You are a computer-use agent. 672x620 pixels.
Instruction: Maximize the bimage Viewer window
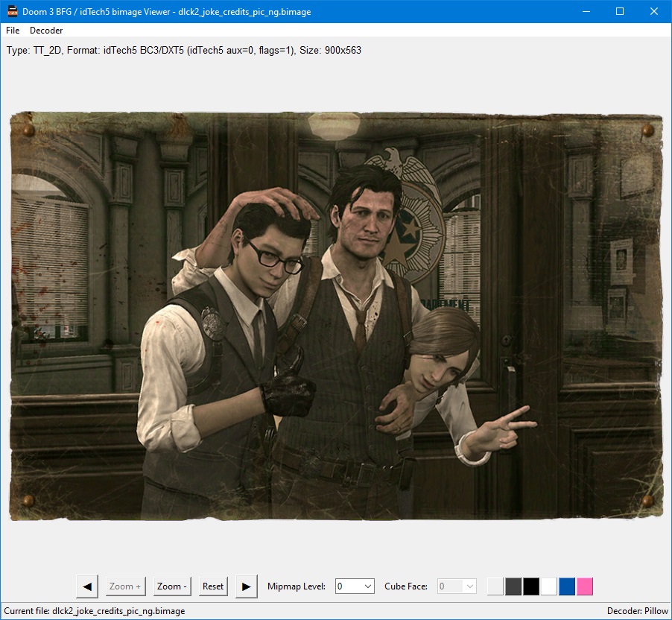point(620,12)
